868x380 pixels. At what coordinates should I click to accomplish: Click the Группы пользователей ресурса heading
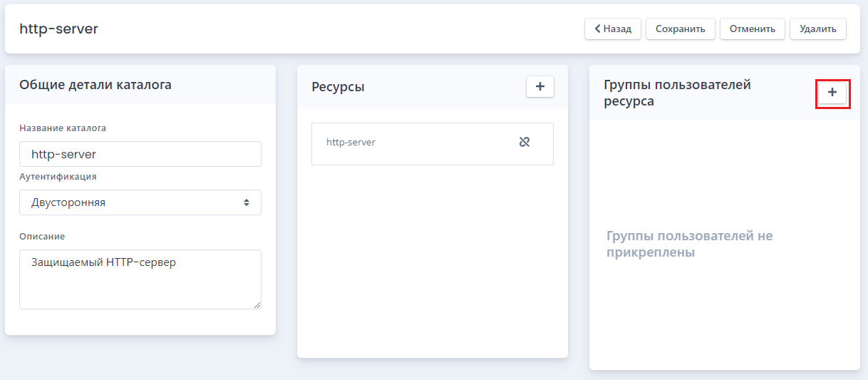(x=677, y=93)
